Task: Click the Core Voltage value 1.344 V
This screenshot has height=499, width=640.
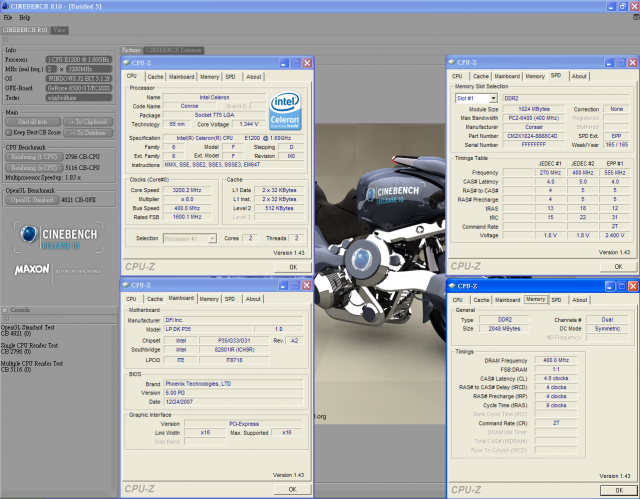Action: (x=249, y=124)
